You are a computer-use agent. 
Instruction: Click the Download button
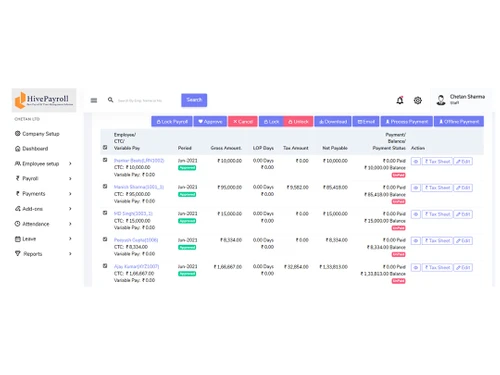333,122
